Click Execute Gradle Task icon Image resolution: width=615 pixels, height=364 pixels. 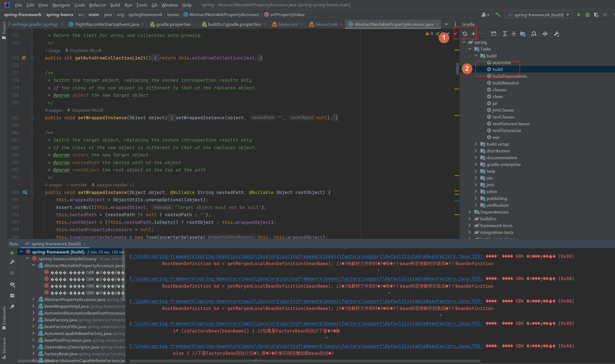click(x=494, y=34)
